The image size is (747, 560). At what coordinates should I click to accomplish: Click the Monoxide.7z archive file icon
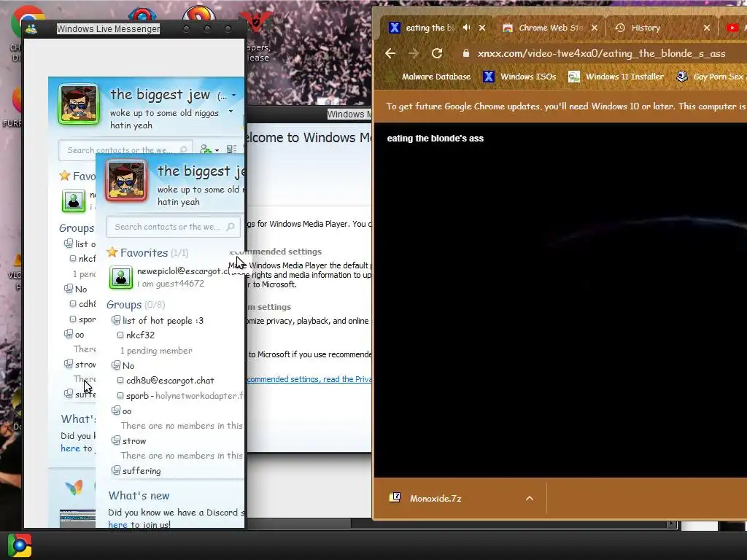395,498
